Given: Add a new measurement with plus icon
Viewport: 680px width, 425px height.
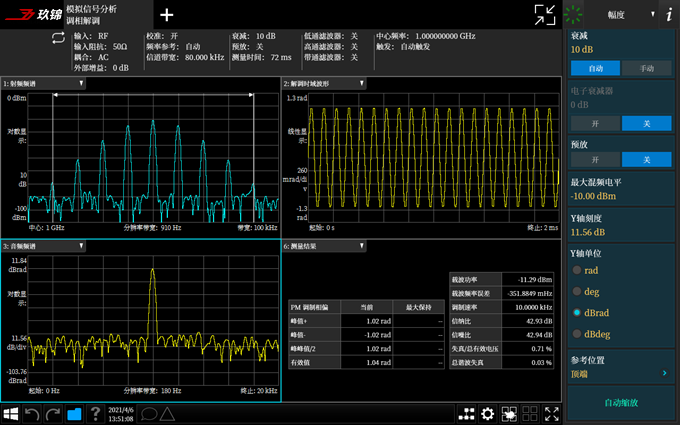Looking at the screenshot, I should tap(167, 15).
